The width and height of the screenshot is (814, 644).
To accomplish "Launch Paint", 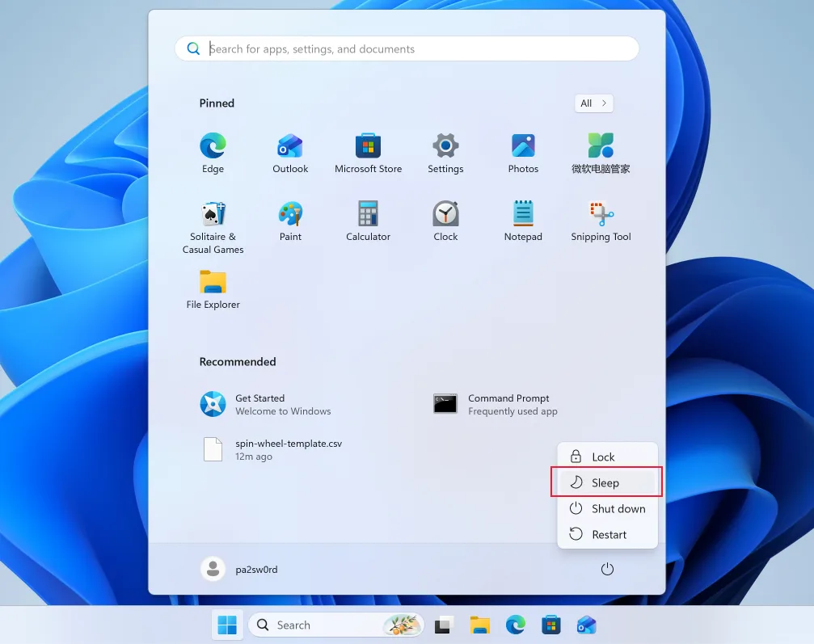I will (290, 218).
